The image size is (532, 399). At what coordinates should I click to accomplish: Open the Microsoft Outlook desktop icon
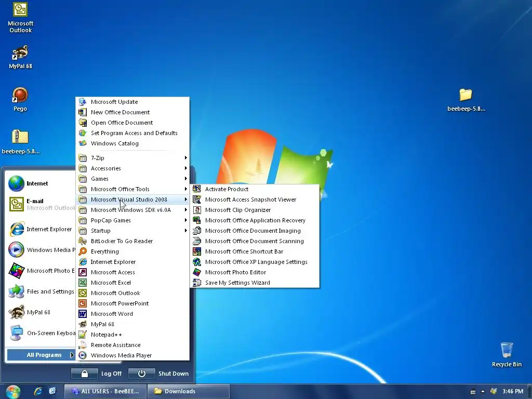pos(20,18)
